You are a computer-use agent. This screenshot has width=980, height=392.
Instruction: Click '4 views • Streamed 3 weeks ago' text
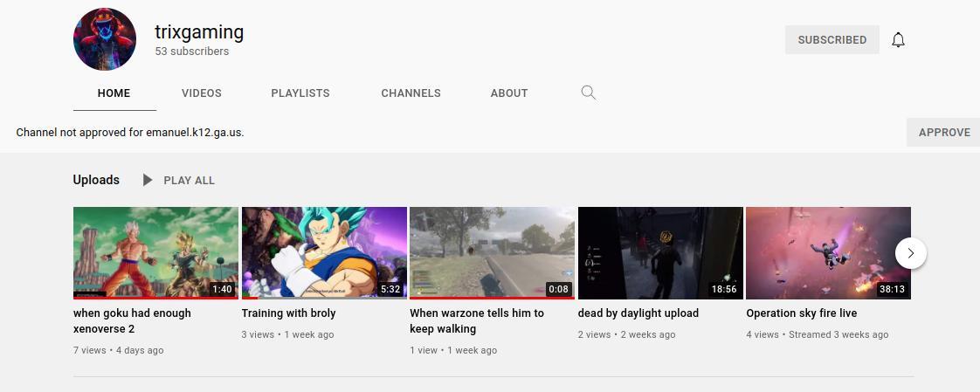click(x=817, y=334)
